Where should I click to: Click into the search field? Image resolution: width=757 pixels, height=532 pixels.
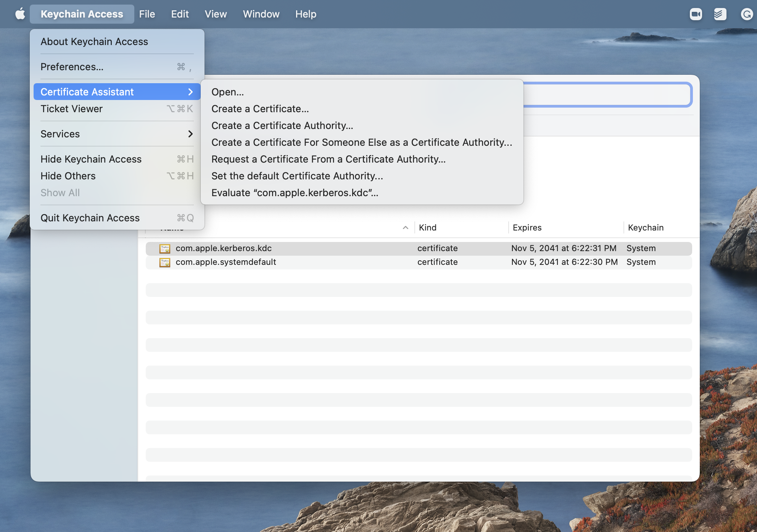(607, 94)
